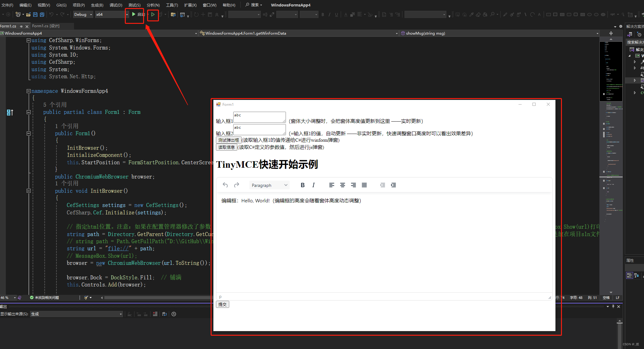Run without debugging using the hollow green play icon
644x349 pixels.
pos(153,14)
